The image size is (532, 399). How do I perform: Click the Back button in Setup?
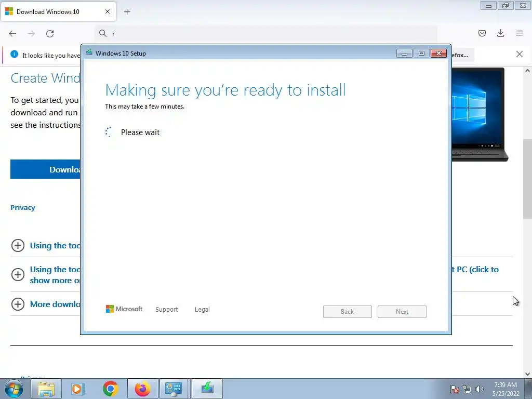click(348, 312)
